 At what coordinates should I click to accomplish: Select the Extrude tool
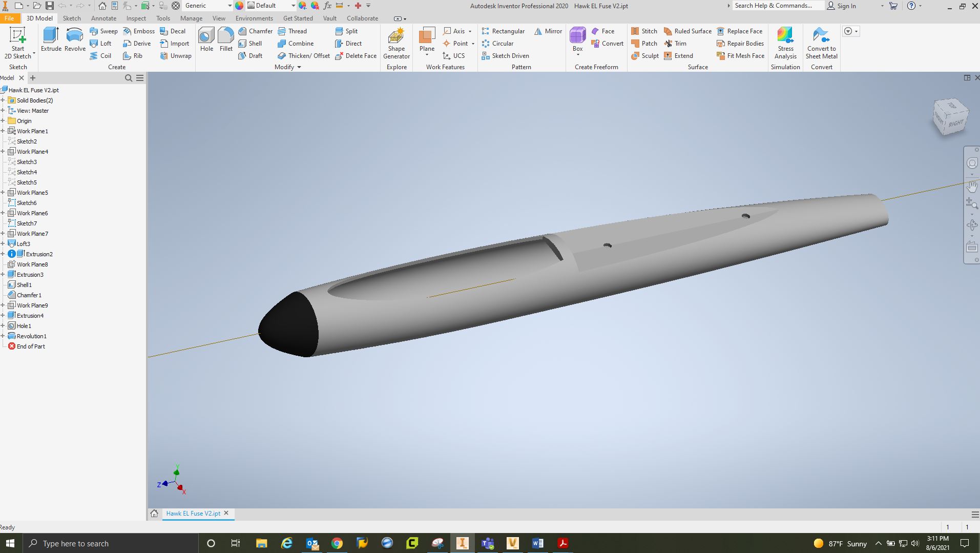point(51,39)
